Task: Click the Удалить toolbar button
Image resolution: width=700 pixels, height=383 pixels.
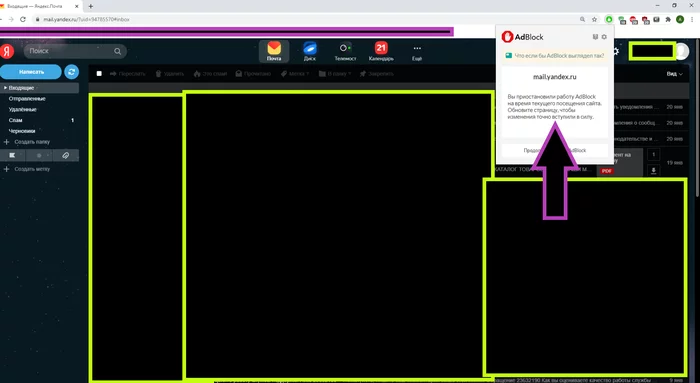Action: click(170, 74)
